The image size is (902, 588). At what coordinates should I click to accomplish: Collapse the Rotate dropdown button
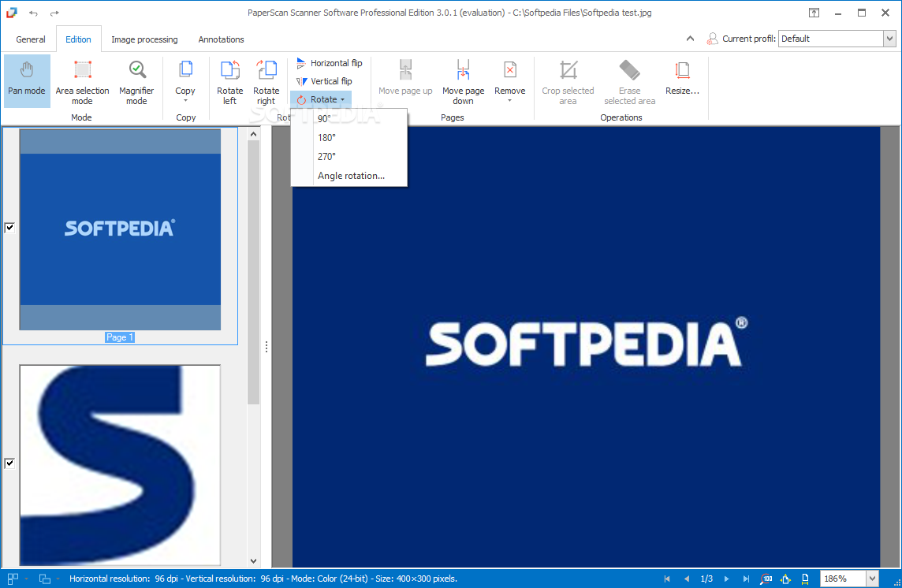[321, 99]
